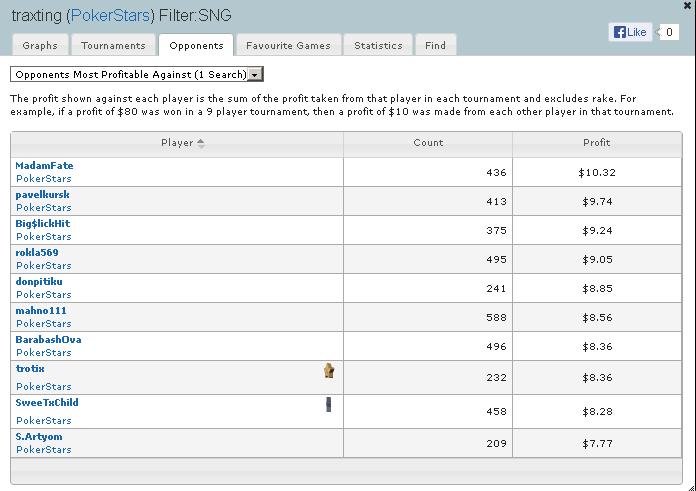Click the trotix player badge icon
The height and width of the screenshot is (491, 696).
click(328, 371)
